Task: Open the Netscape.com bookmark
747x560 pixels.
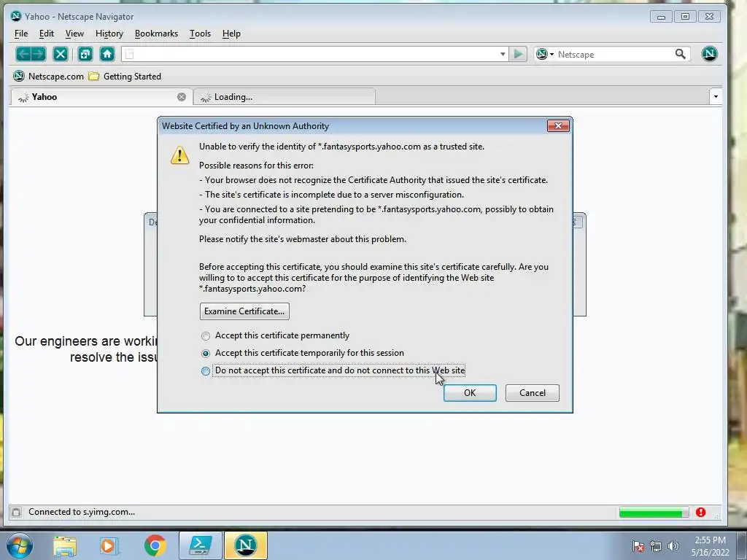Action: pos(48,76)
